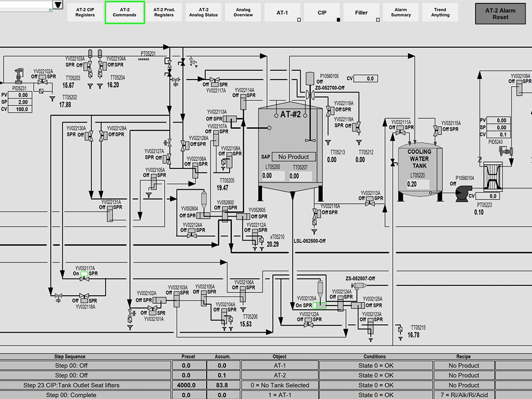
Task: Select the PID5243 SP value field
Action: [x=498, y=128]
